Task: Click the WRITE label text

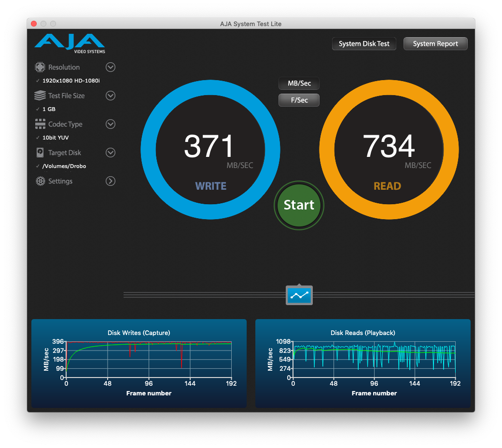Action: (210, 186)
